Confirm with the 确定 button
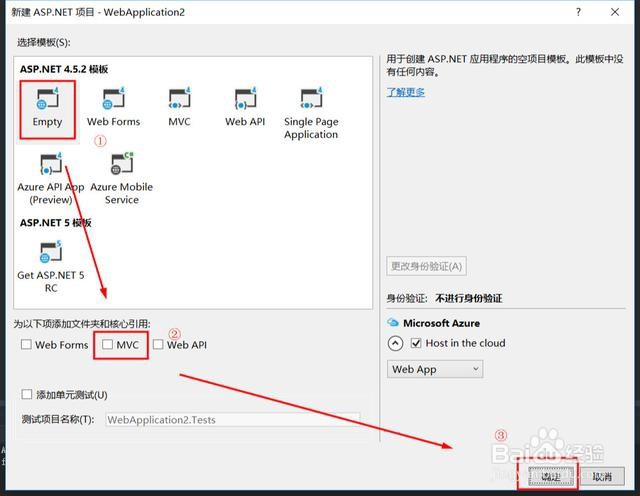The image size is (640, 496). pos(550,476)
